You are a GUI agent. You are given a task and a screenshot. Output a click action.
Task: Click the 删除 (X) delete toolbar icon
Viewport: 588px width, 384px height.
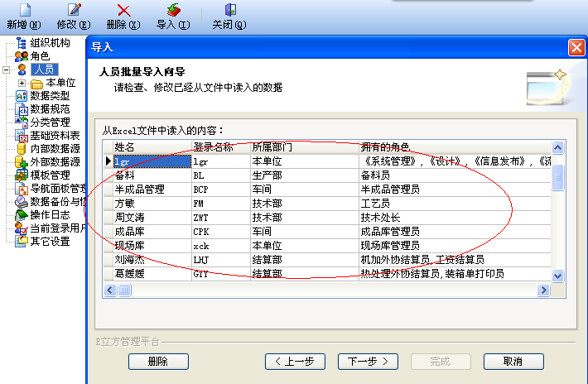pos(123,11)
